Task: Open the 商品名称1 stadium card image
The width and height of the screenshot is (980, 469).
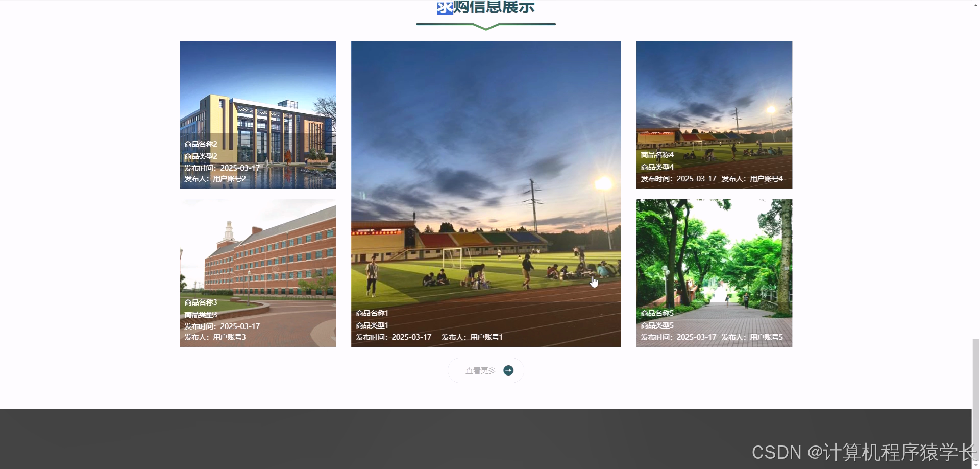Action: tap(486, 194)
